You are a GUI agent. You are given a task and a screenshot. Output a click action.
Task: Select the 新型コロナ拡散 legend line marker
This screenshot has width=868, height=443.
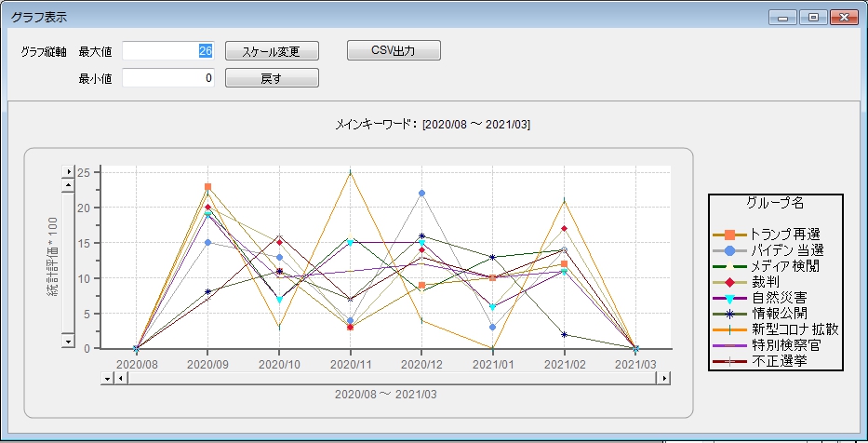[729, 329]
